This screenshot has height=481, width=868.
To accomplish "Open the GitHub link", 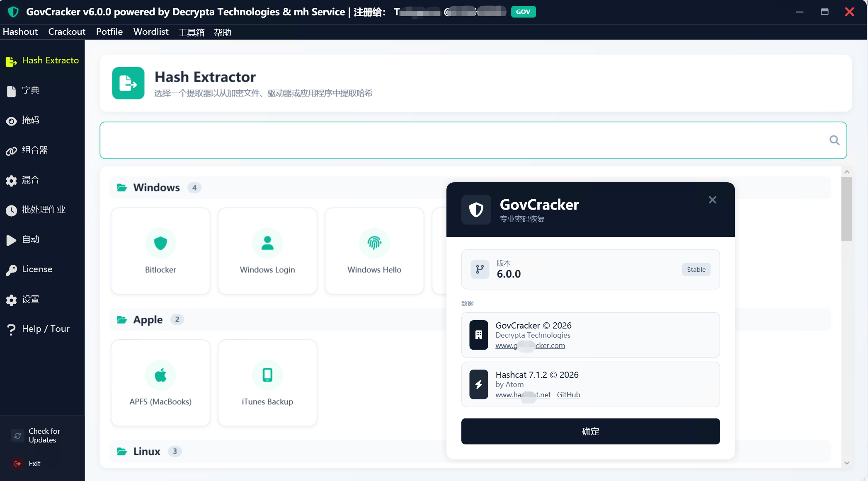I will 568,395.
